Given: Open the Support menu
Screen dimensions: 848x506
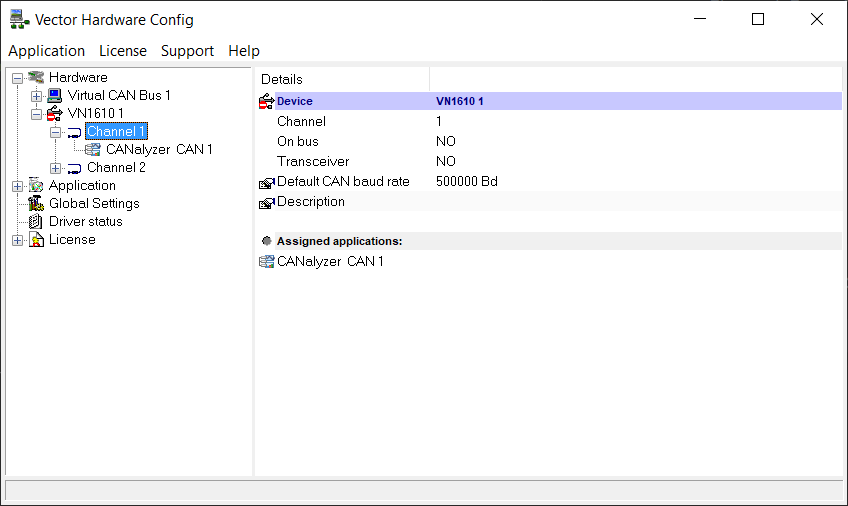Looking at the screenshot, I should (x=187, y=51).
